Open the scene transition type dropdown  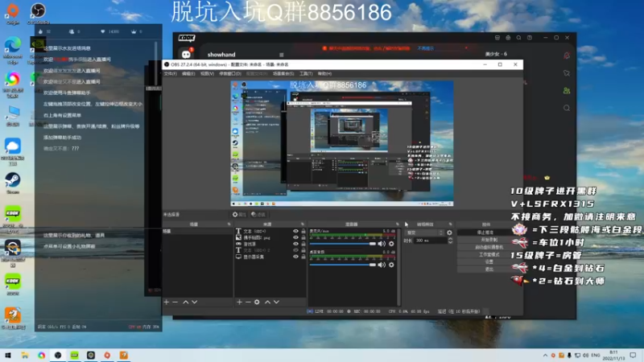click(x=424, y=232)
